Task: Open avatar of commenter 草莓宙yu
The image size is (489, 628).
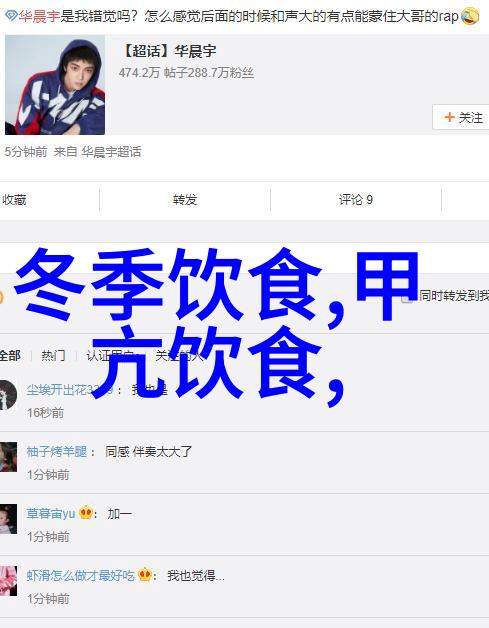Action: (8, 519)
